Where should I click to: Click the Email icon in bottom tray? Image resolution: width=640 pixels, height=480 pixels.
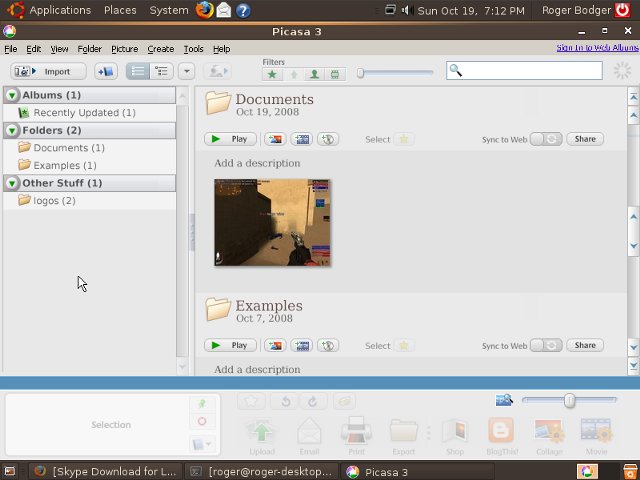click(x=309, y=438)
